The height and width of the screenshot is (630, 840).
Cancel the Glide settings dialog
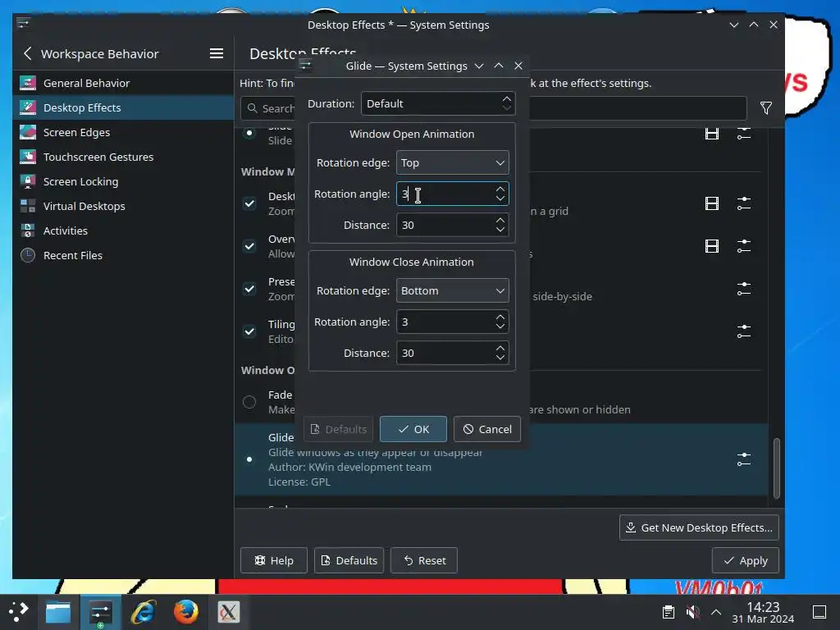[487, 429]
